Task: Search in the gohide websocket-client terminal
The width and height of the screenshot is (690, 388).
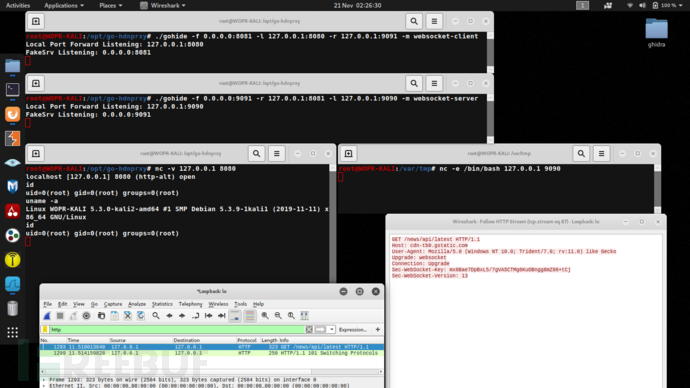Action: coord(414,21)
